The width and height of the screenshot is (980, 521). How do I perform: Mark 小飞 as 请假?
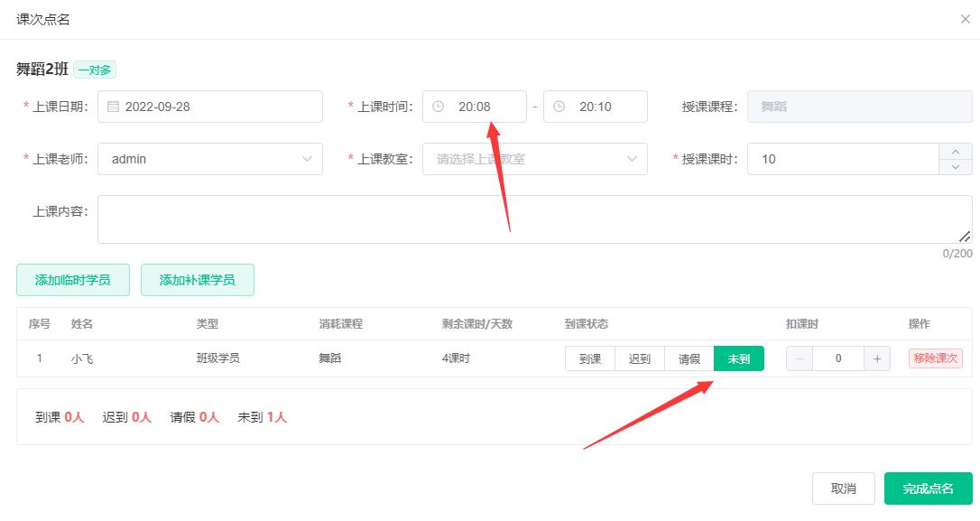click(x=689, y=358)
